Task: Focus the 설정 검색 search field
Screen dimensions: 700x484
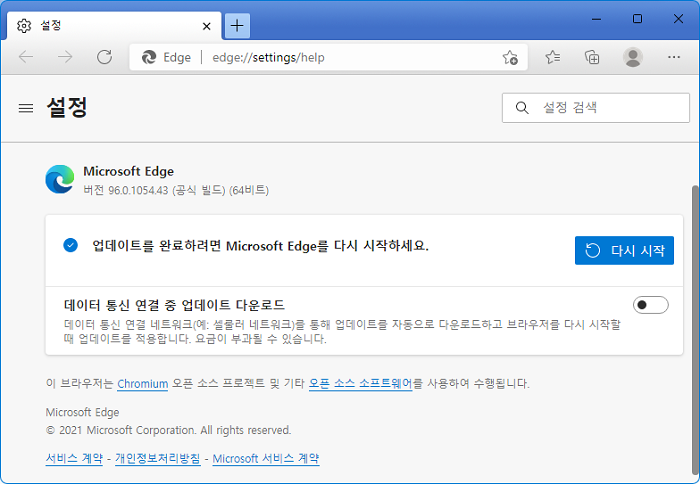Action: pyautogui.click(x=596, y=108)
